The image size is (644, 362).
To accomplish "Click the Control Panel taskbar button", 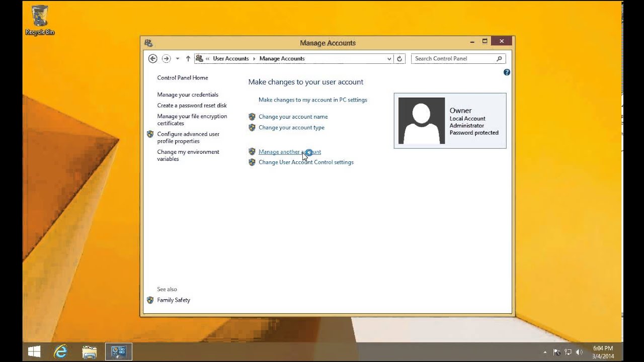I will pyautogui.click(x=118, y=352).
